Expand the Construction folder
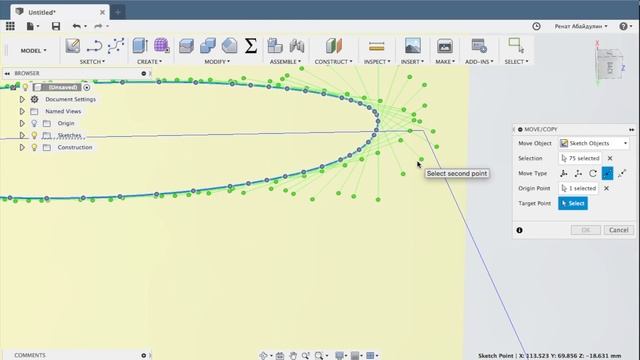The height and width of the screenshot is (360, 640). [22, 147]
